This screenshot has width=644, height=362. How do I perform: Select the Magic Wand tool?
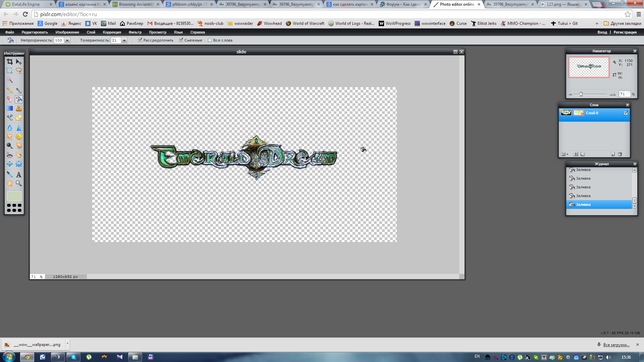[x=10, y=80]
